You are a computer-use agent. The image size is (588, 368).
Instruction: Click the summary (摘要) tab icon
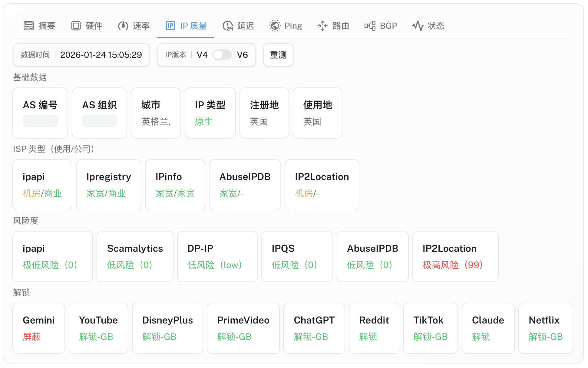click(x=29, y=26)
